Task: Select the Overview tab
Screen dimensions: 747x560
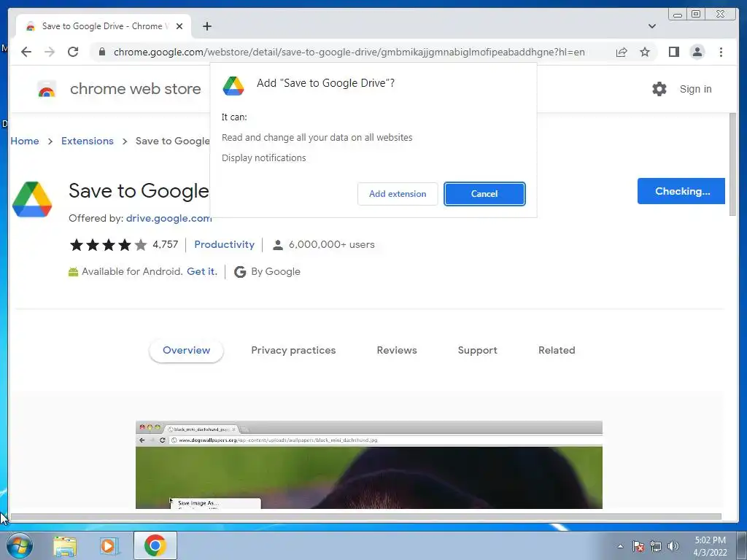Action: click(x=186, y=351)
